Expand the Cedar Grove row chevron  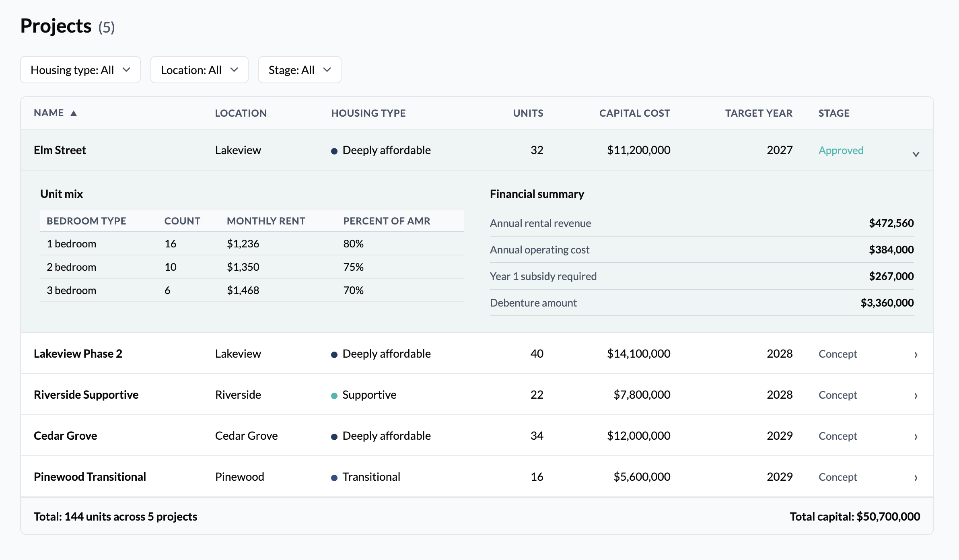[x=916, y=436]
